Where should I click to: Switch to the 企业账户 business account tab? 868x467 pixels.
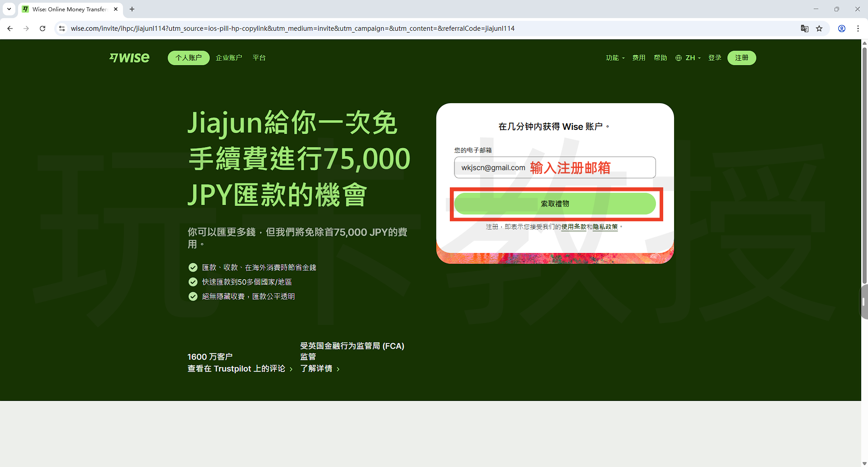click(x=229, y=58)
